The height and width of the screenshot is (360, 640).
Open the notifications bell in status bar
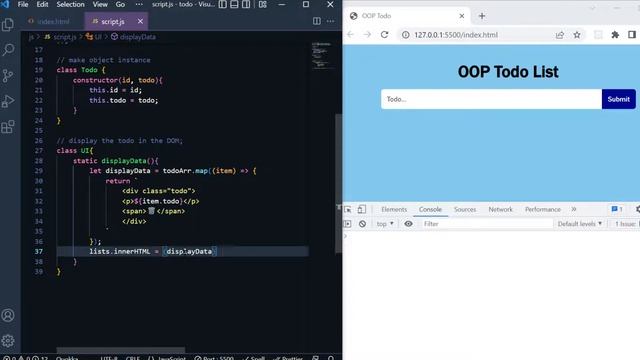331,358
